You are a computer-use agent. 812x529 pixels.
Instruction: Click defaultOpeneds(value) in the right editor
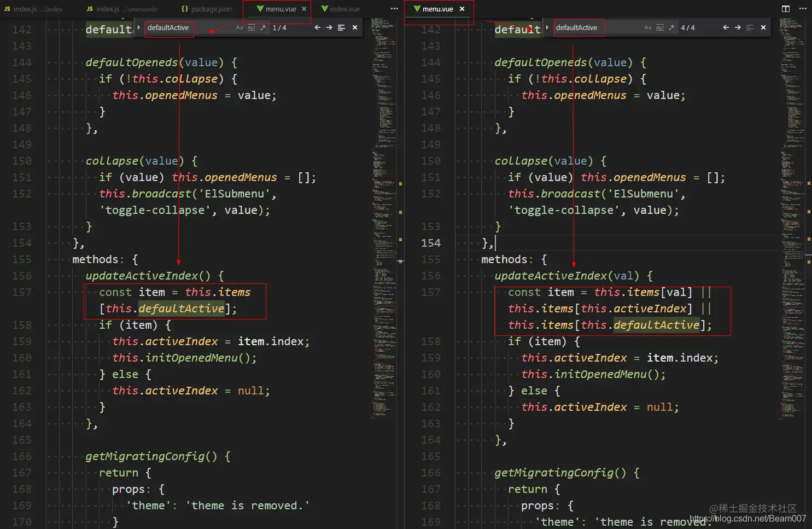(x=563, y=62)
